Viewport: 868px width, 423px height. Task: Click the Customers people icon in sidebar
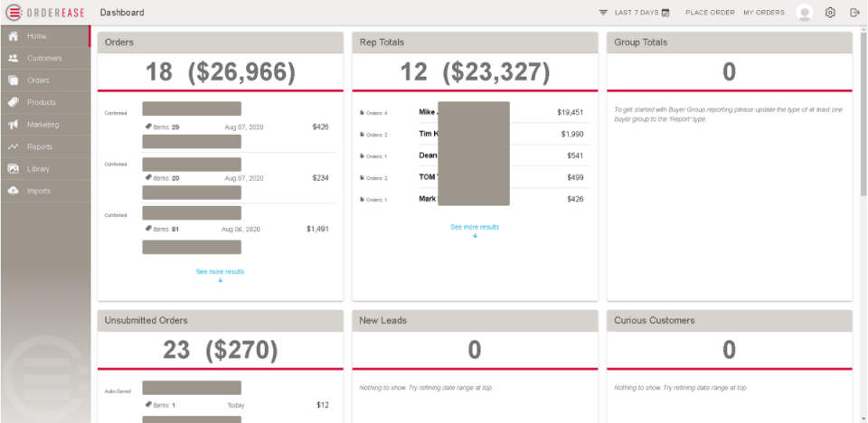click(x=14, y=59)
